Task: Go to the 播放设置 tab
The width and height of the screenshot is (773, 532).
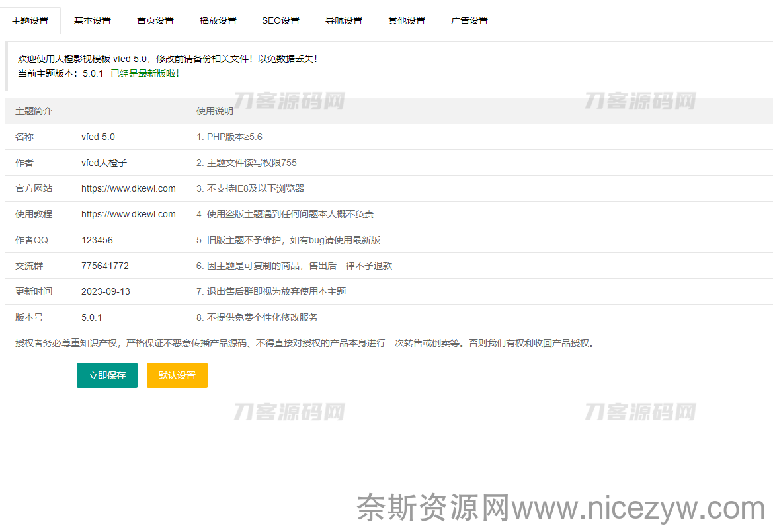Action: click(218, 20)
